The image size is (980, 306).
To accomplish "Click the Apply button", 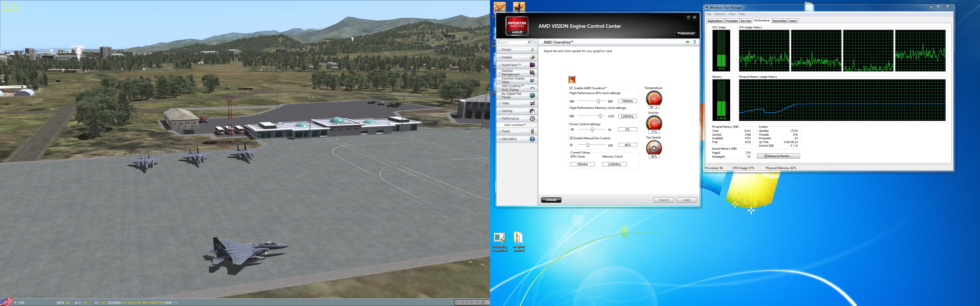I will (687, 200).
